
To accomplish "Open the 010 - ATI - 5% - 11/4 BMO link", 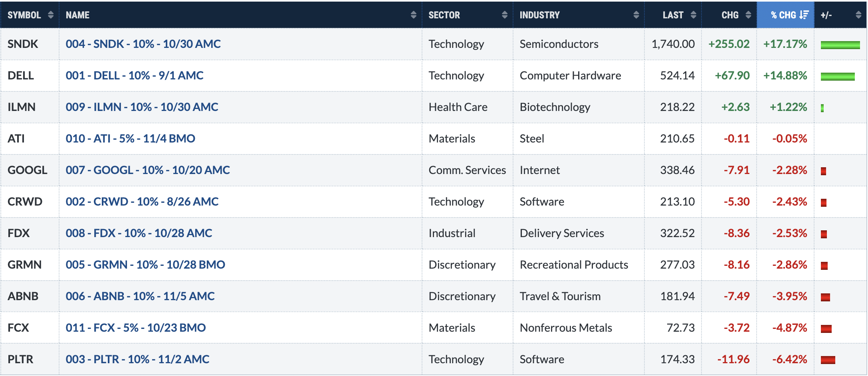I will 130,139.
